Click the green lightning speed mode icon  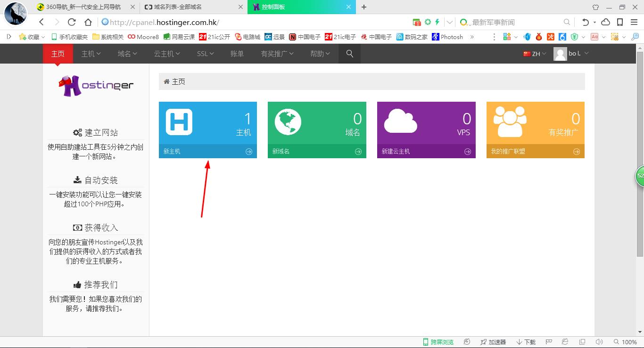click(438, 22)
